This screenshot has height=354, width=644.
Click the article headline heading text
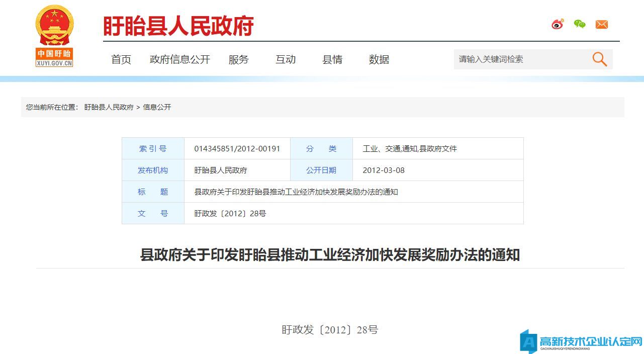click(x=330, y=255)
